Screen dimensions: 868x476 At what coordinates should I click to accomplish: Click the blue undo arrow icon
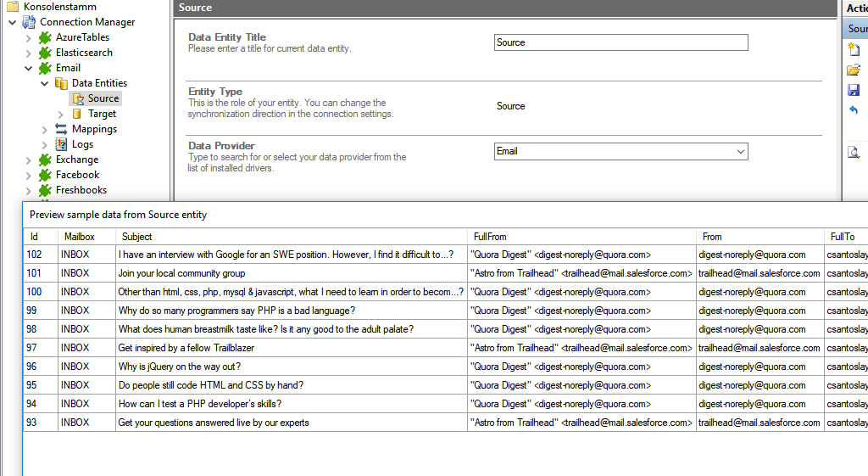[854, 111]
